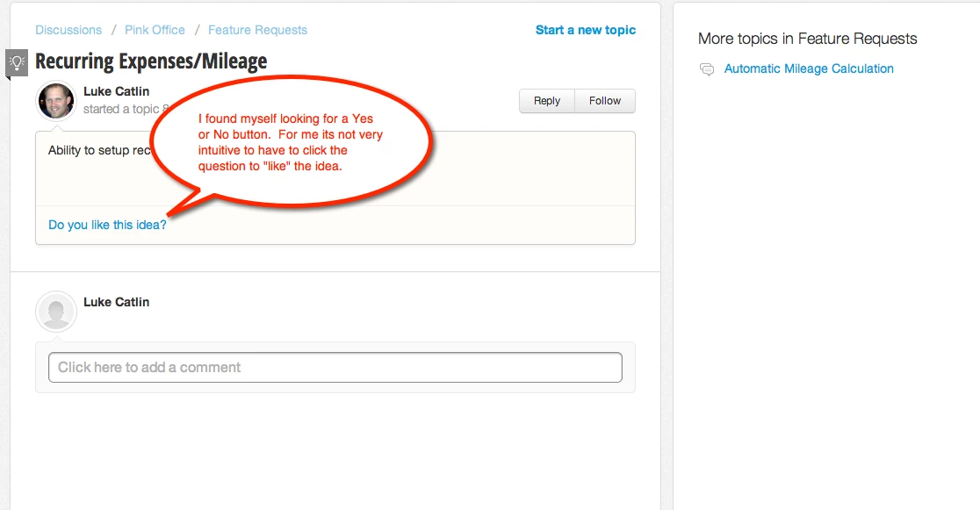Click "More topics in Feature Requests" heading
The height and width of the screenshot is (510, 980).
[808, 39]
